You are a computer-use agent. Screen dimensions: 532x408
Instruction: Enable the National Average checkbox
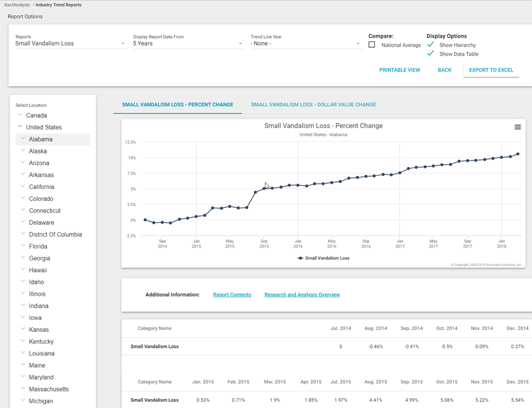tap(372, 45)
